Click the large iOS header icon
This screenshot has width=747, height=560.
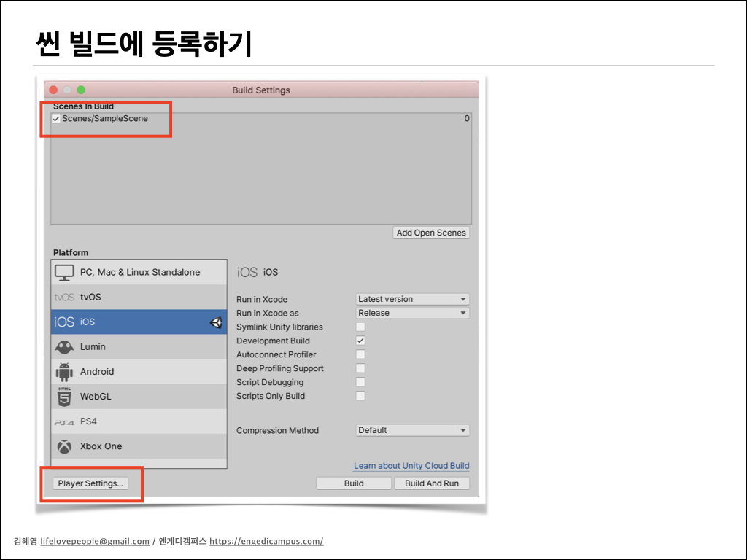pos(247,273)
